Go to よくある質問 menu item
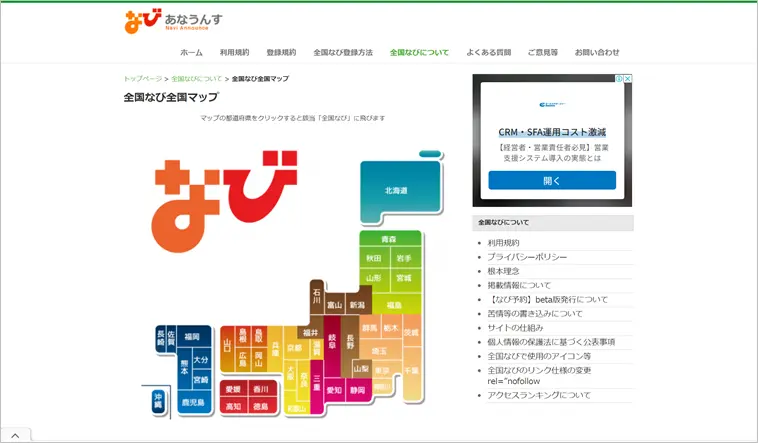The image size is (758, 443). (x=489, y=52)
